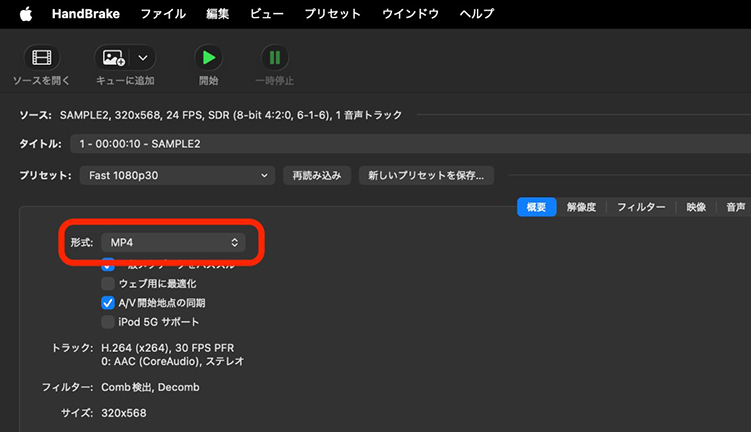
Task: Enable iPod 5G サポート checkbox
Action: click(108, 322)
